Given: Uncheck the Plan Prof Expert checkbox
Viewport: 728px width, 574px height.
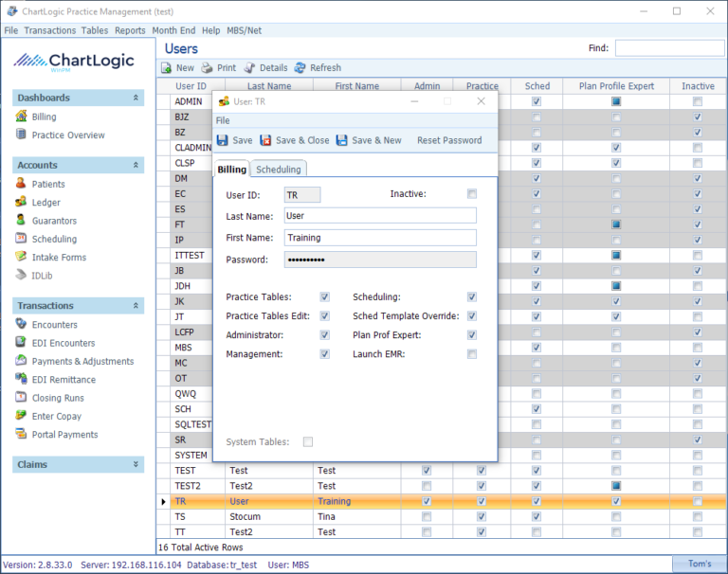Looking at the screenshot, I should [472, 335].
